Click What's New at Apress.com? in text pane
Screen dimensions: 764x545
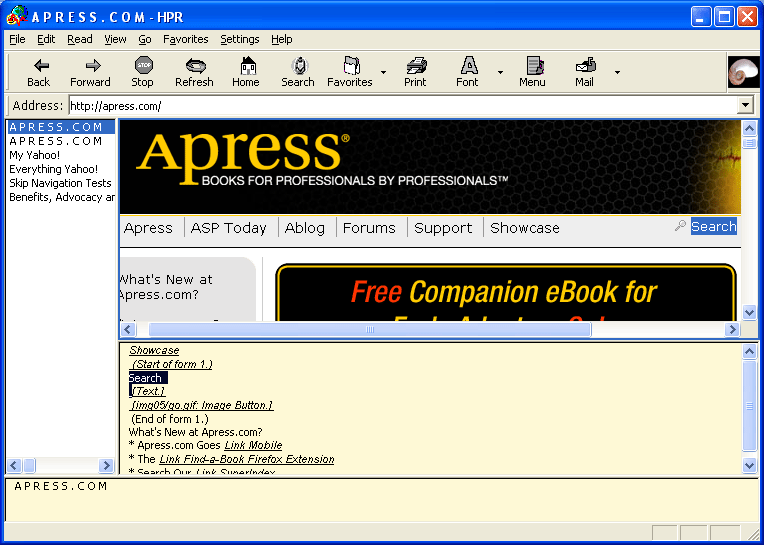click(195, 432)
